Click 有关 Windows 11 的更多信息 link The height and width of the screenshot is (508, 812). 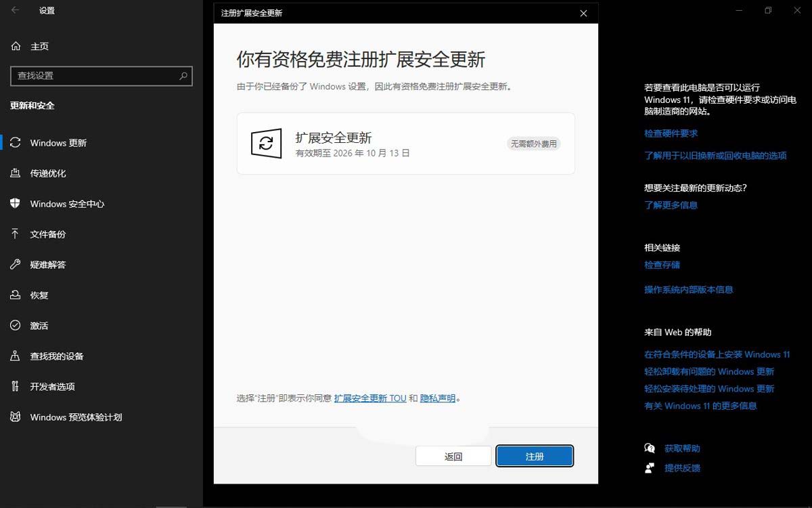[700, 406]
